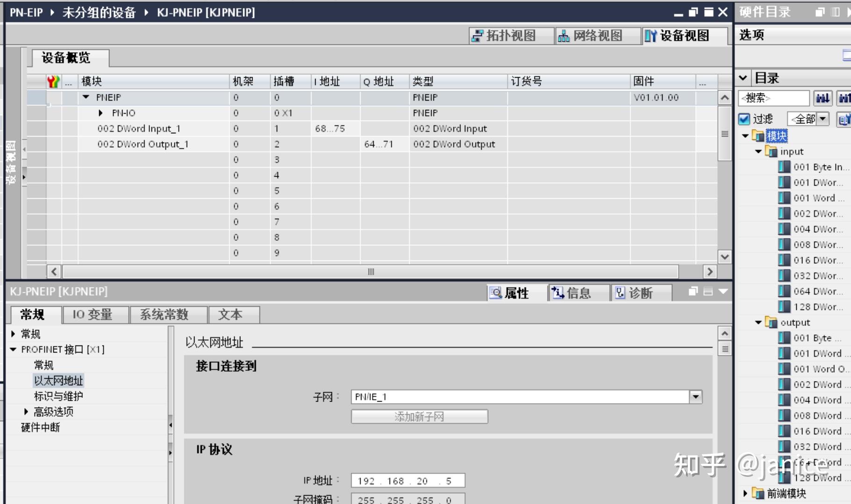This screenshot has height=504, width=851.
Task: Click the search-up binoculars icon in hardware catalog
Action: (844, 98)
